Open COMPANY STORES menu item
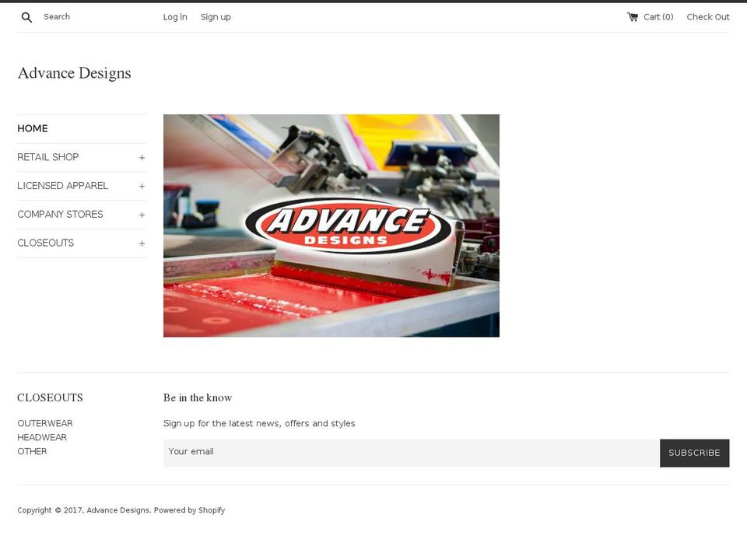The height and width of the screenshot is (560, 747). 60,215
